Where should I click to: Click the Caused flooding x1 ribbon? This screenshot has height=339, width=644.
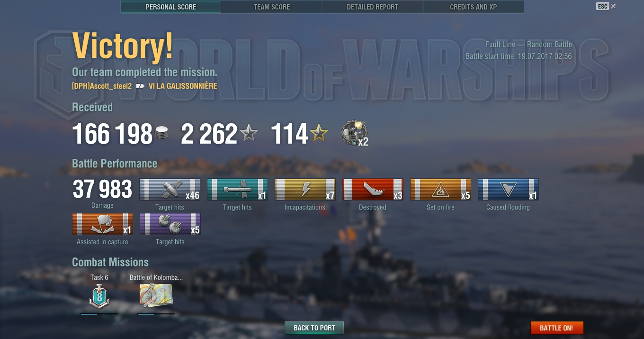point(509,190)
